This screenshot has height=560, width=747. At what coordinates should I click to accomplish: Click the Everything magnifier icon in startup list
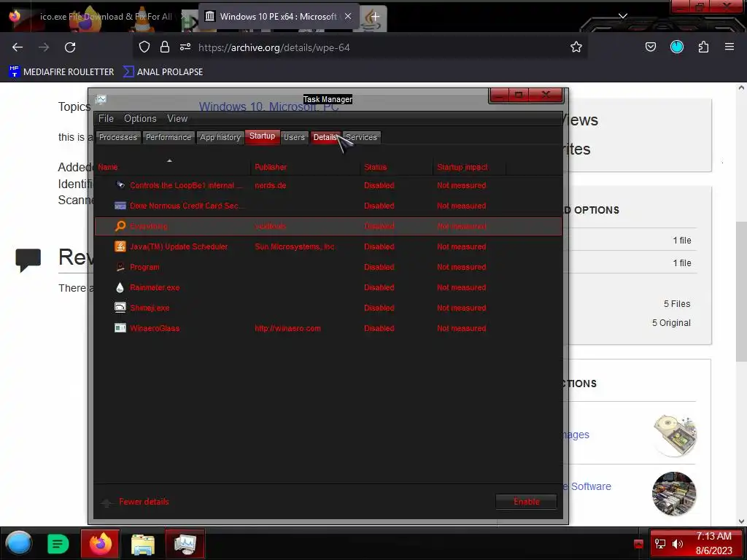[x=120, y=226]
